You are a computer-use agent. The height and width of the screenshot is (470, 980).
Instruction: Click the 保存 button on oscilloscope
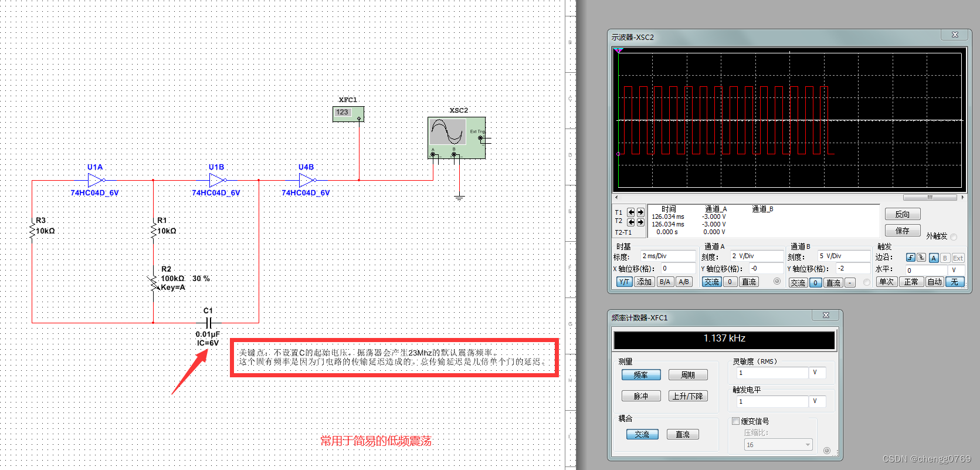click(x=902, y=231)
